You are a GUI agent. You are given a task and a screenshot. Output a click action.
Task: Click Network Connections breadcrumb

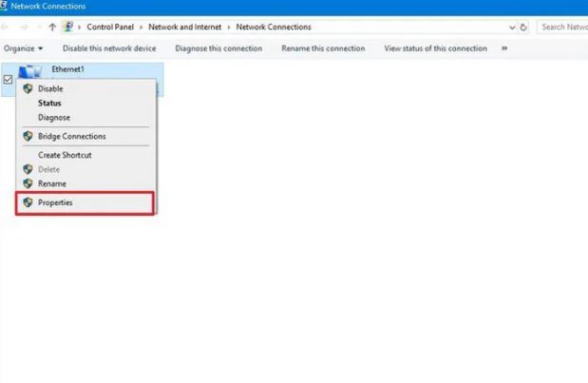pyautogui.click(x=274, y=27)
